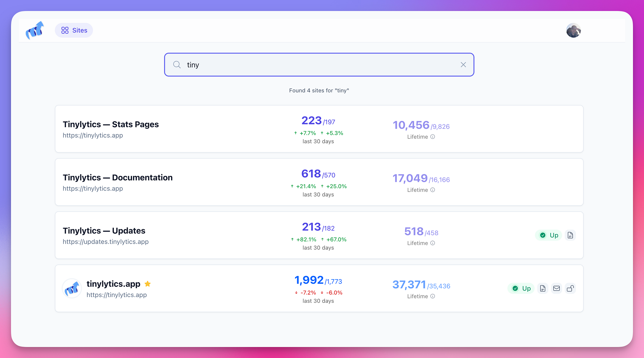The image size is (644, 358).
Task: Click the Lifetime info tooltip for Documentation
Action: (433, 190)
